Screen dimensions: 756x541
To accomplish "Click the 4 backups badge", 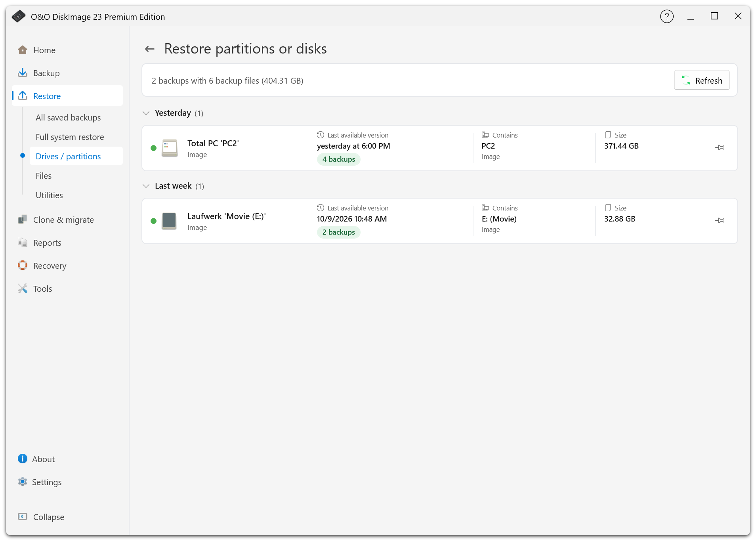I will [338, 159].
